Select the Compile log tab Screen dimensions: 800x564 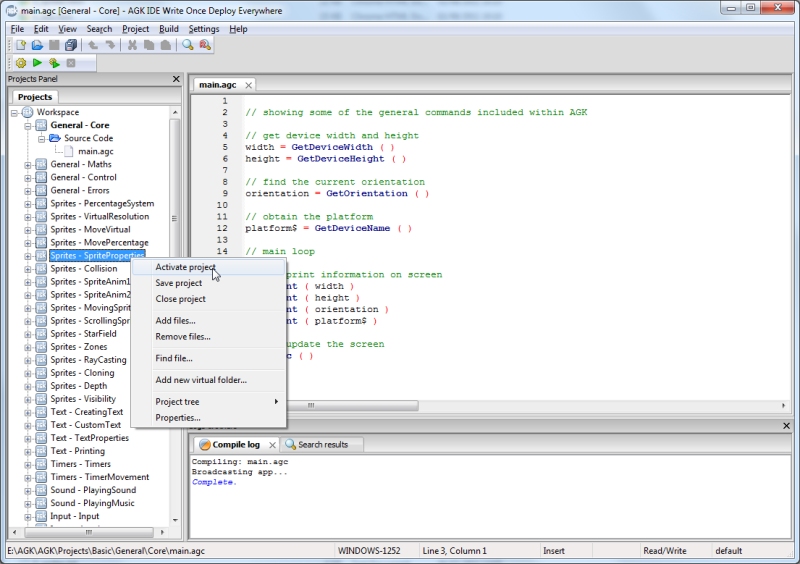(236, 445)
